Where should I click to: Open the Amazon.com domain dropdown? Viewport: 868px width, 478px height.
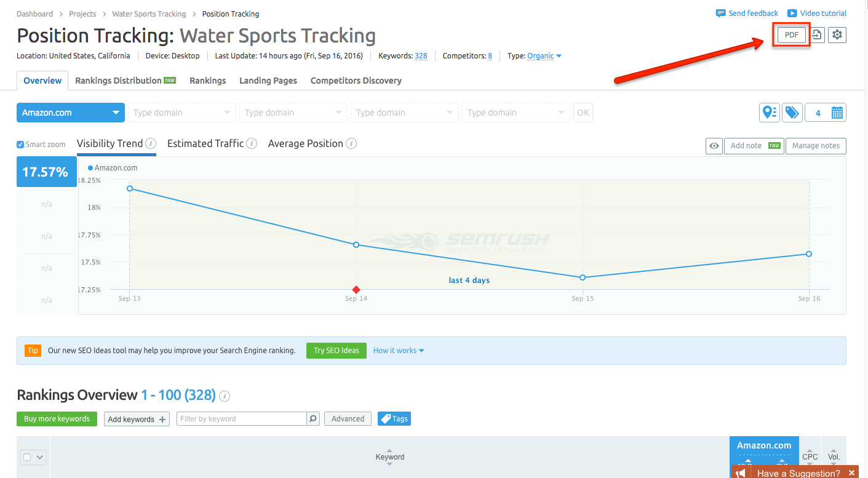[70, 113]
